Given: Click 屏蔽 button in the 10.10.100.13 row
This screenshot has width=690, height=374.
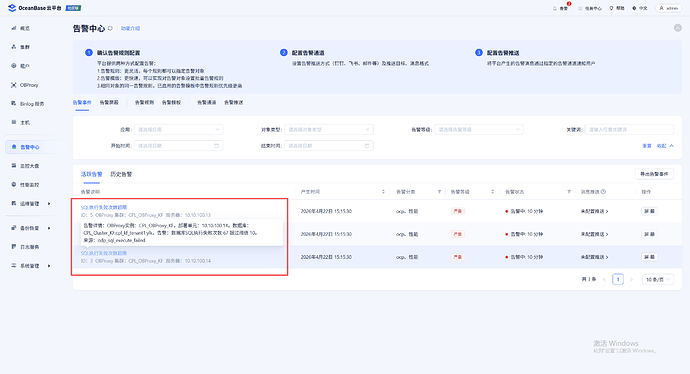Looking at the screenshot, I should [649, 212].
